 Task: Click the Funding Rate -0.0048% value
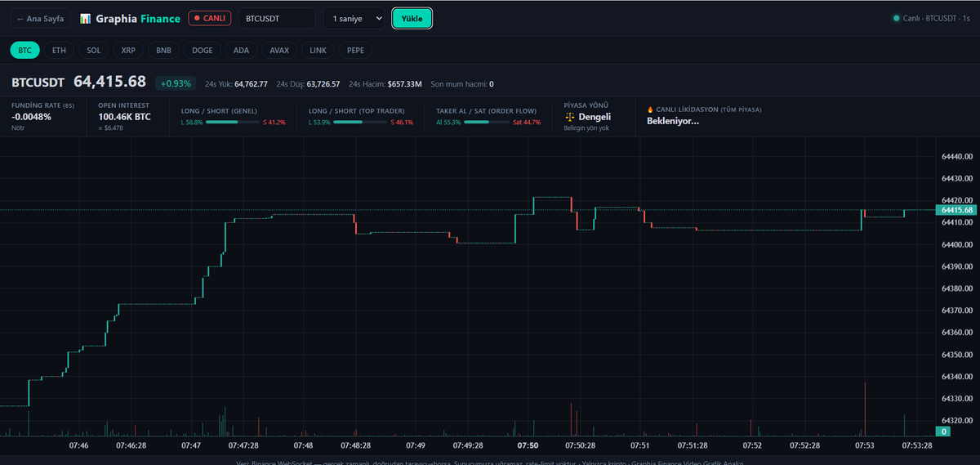(x=31, y=117)
